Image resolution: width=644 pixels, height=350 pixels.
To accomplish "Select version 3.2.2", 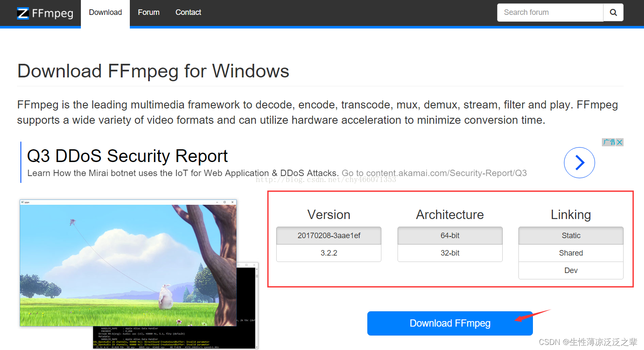I will [x=329, y=253].
